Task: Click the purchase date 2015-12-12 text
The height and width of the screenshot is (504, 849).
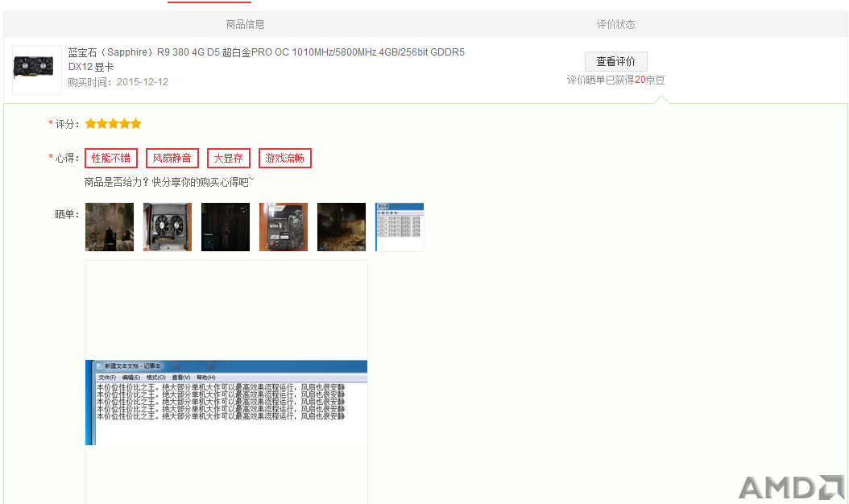Action: pyautogui.click(x=143, y=82)
